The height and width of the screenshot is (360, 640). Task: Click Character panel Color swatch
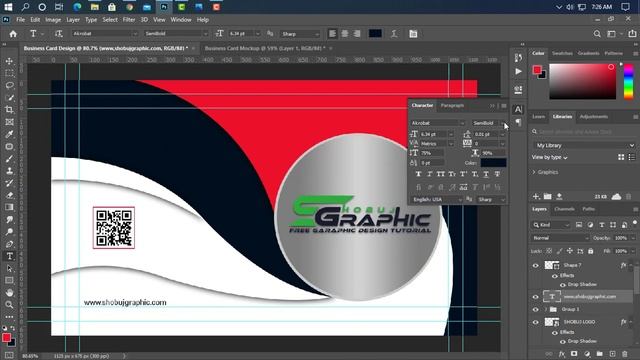[493, 163]
